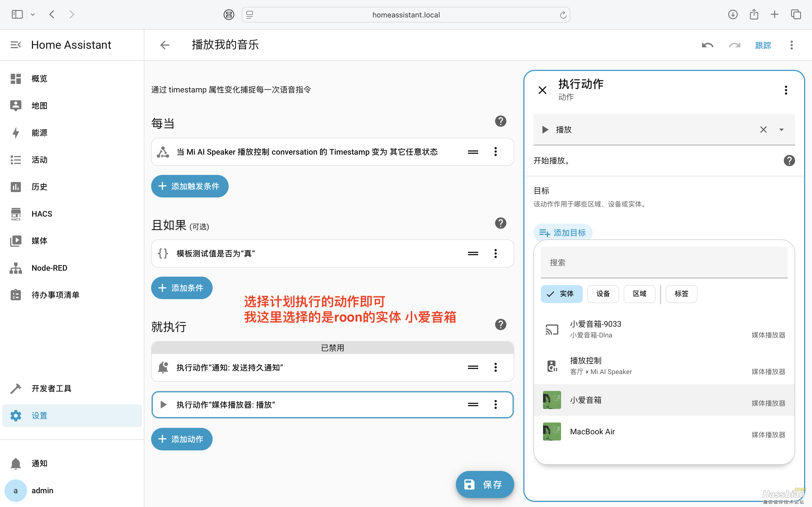Expand the 播放 action dropdown arrow
The image size is (812, 507).
tap(782, 130)
